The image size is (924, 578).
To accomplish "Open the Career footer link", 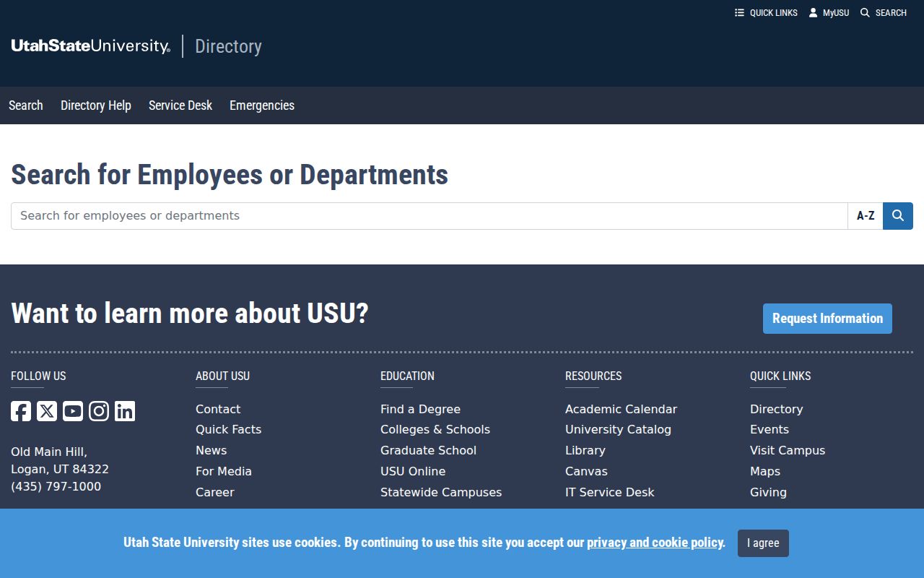I will tap(215, 492).
